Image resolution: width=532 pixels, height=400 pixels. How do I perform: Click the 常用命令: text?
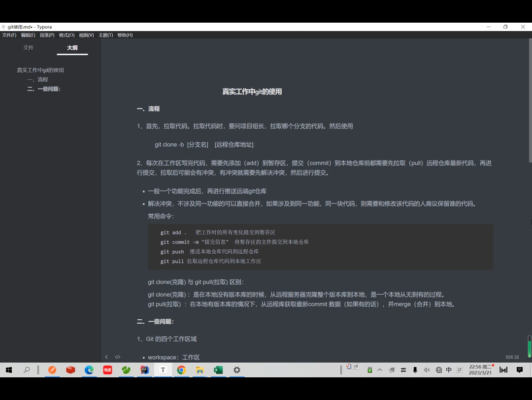(161, 216)
